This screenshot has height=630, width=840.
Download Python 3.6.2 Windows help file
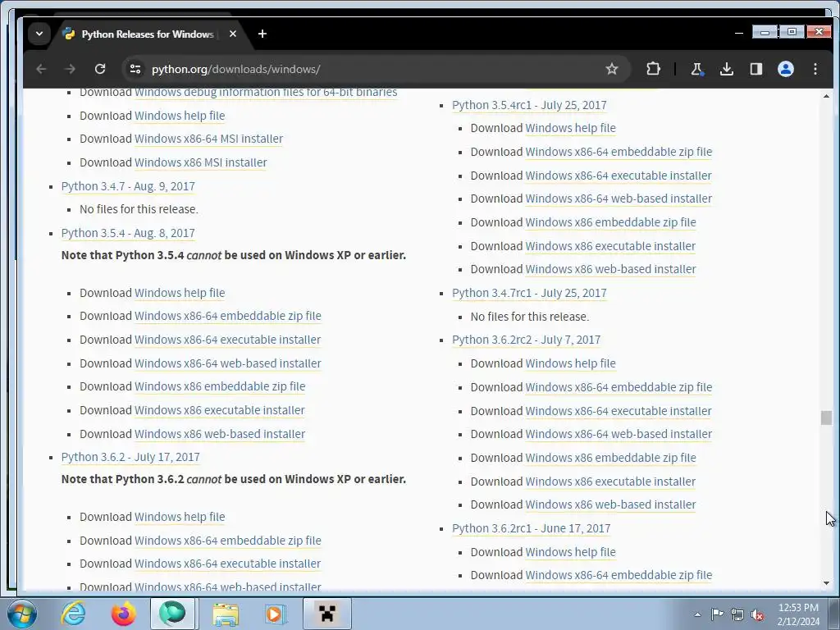[x=180, y=517]
